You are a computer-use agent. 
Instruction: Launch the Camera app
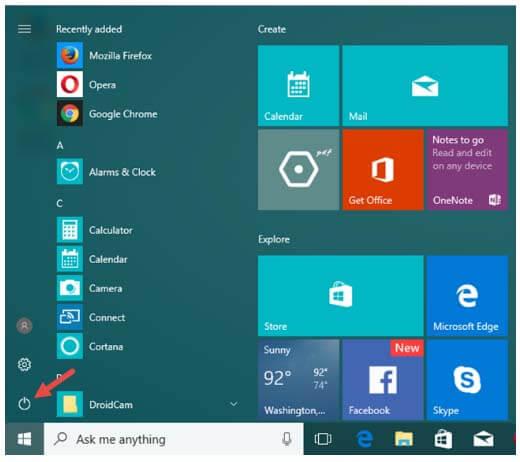[x=89, y=288]
